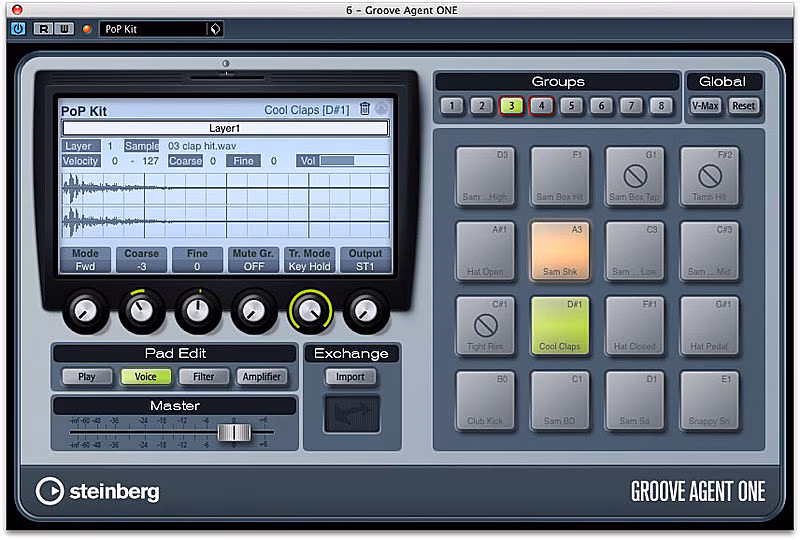Click the Snappy Sn E1 pad

tap(709, 400)
